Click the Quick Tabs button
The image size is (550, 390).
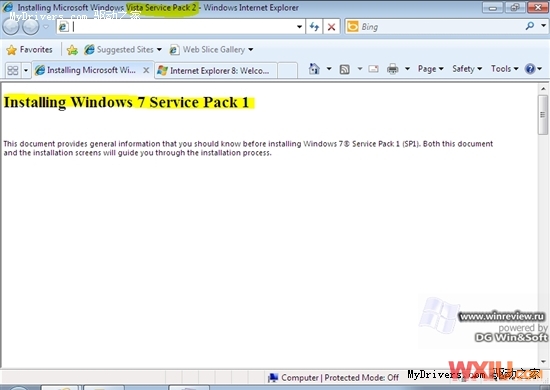click(13, 70)
